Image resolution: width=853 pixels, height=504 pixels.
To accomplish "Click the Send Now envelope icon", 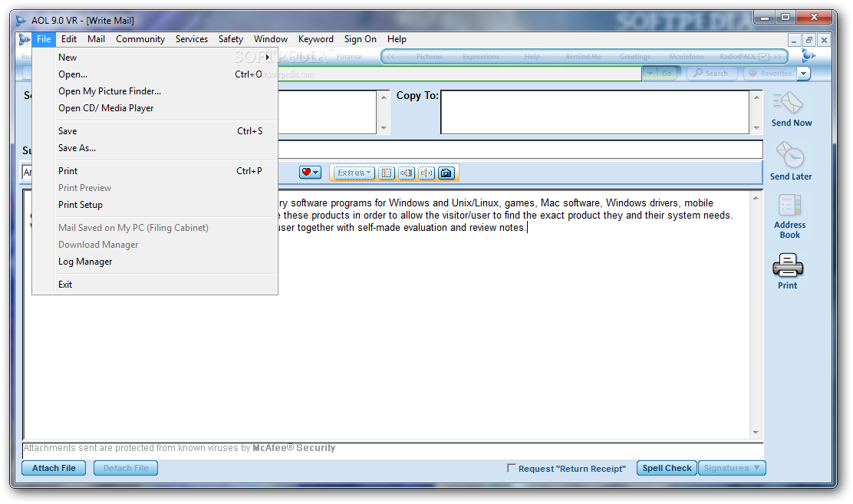I will (x=789, y=104).
